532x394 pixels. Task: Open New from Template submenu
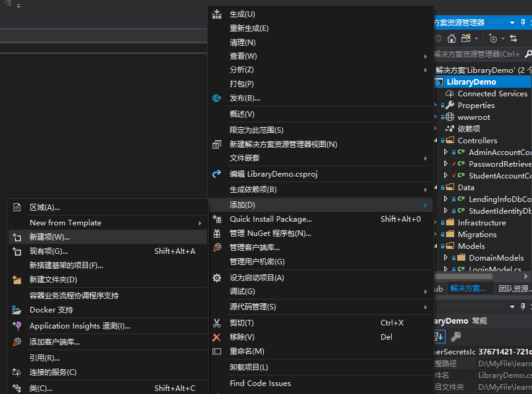pos(108,223)
